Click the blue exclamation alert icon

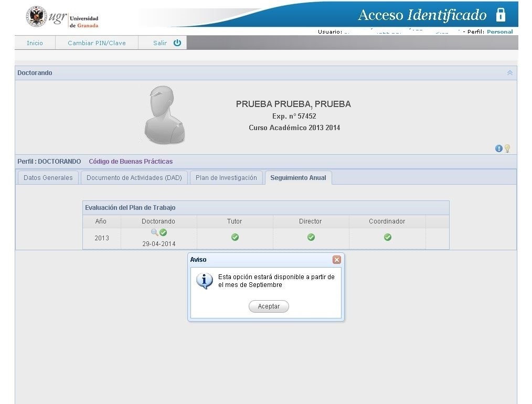[499, 148]
